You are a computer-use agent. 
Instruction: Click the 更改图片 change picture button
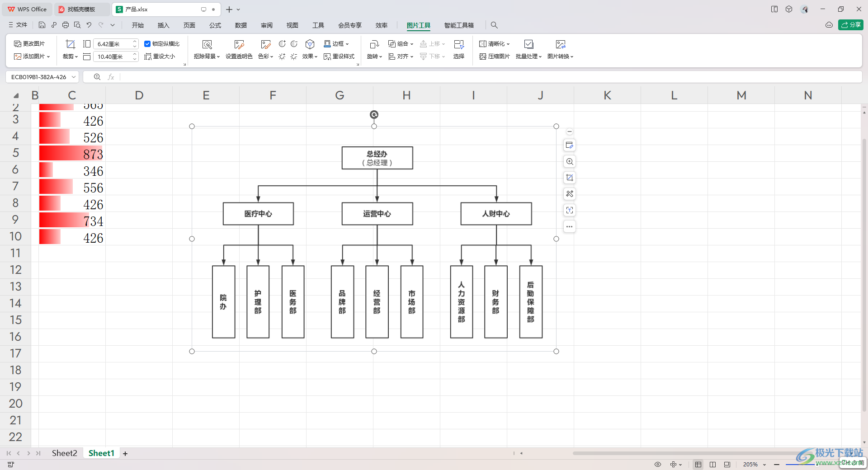click(29, 44)
